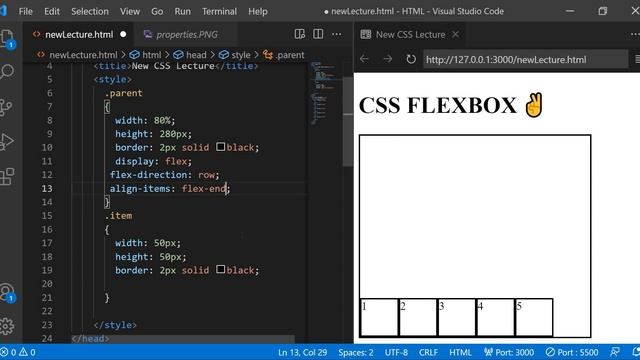This screenshot has height=360, width=640.
Task: Reload the browser preview page
Action: pyautogui.click(x=411, y=59)
